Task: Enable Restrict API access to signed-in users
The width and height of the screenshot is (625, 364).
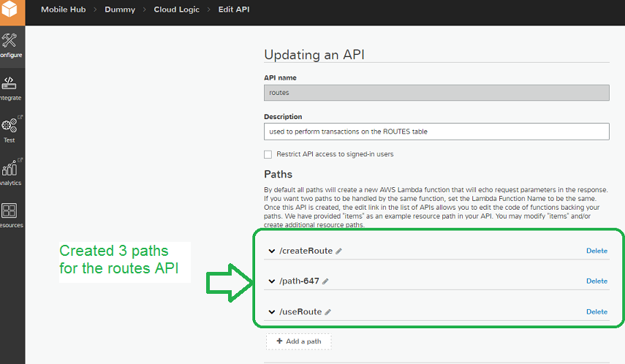Action: tap(268, 154)
